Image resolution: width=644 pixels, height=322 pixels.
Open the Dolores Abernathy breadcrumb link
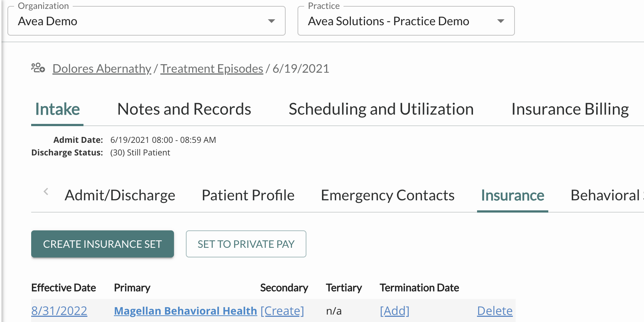point(102,69)
